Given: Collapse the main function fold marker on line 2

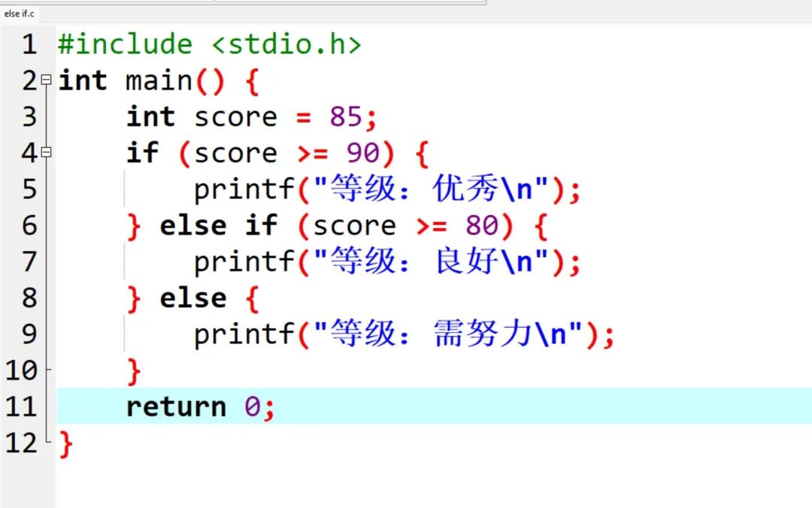Looking at the screenshot, I should point(47,79).
